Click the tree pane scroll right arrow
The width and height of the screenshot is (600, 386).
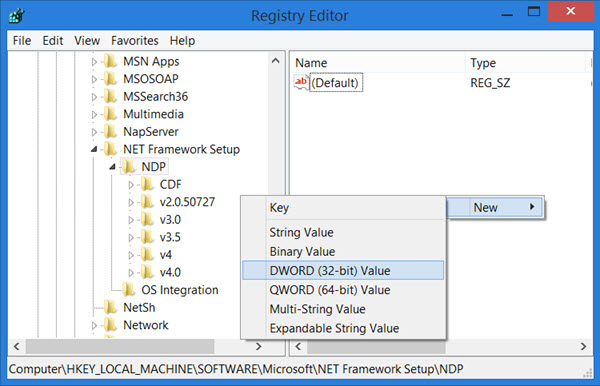pyautogui.click(x=259, y=347)
